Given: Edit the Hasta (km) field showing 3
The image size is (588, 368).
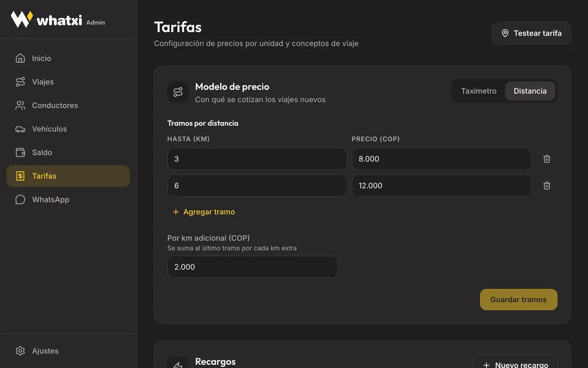Looking at the screenshot, I should pos(257,159).
